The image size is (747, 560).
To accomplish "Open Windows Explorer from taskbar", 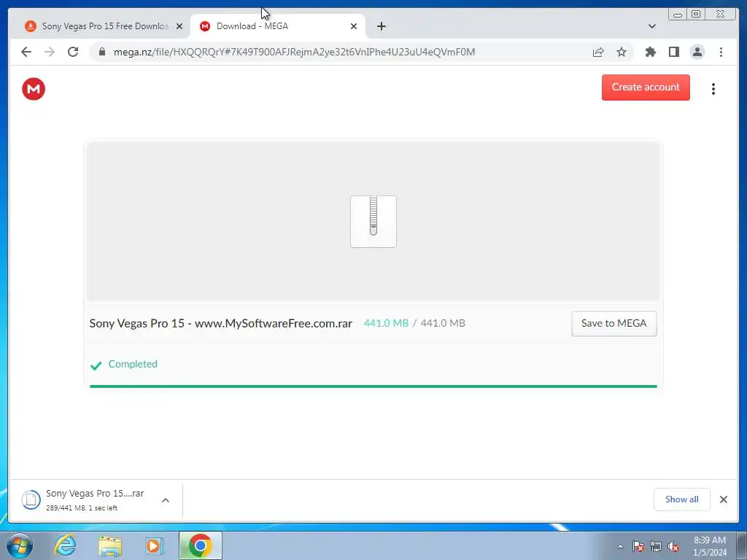I will (x=109, y=545).
